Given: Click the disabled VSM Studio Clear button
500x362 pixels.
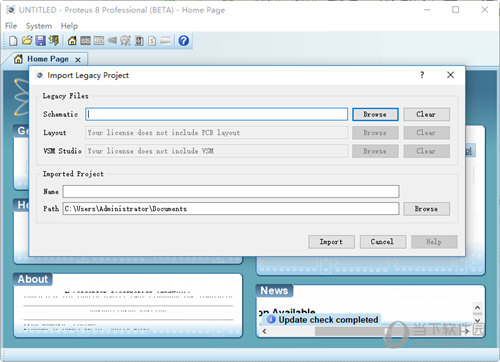Looking at the screenshot, I should pos(426,151).
